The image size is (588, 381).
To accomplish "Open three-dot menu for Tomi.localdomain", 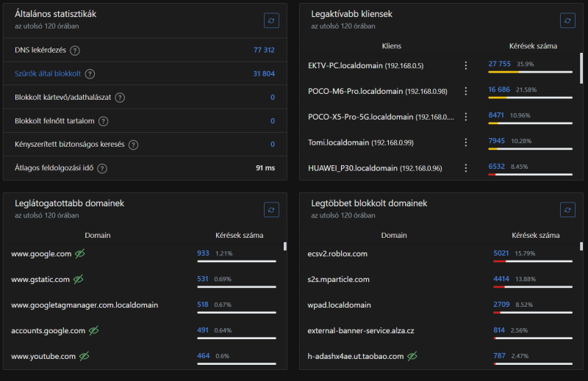I will 465,142.
